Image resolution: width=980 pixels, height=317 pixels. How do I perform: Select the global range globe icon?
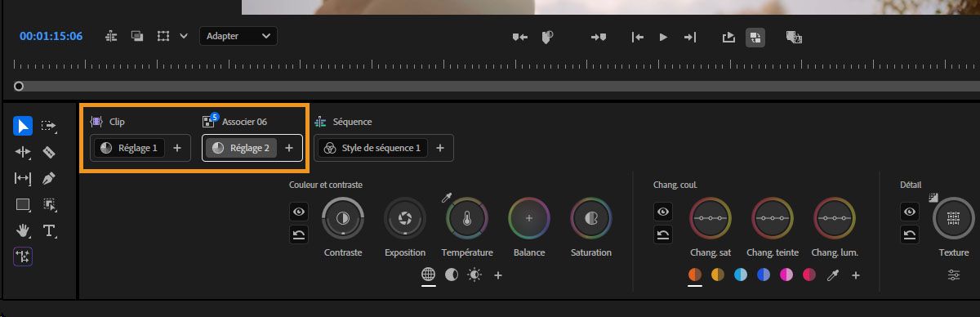tap(429, 275)
